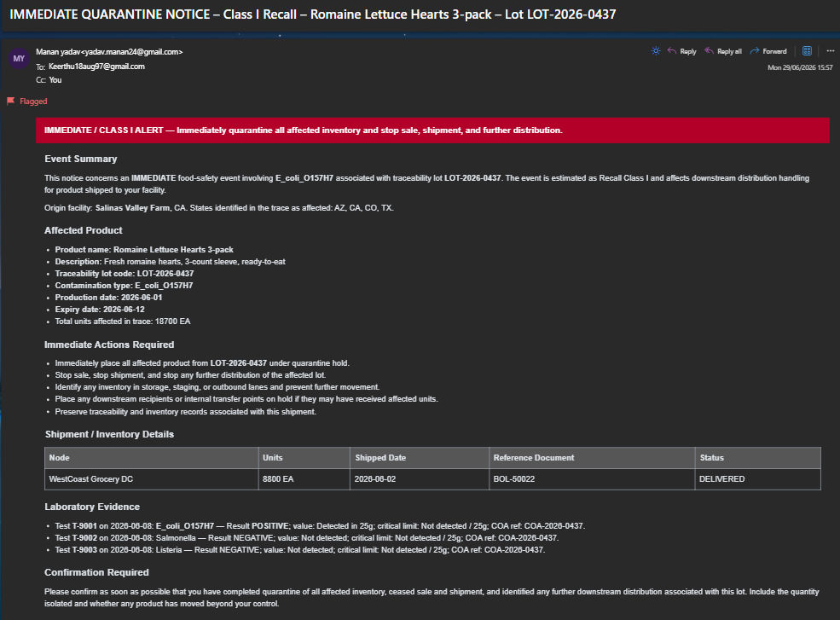Viewport: 840px width, 620px height.
Task: Click the email subject line
Action: pos(313,14)
